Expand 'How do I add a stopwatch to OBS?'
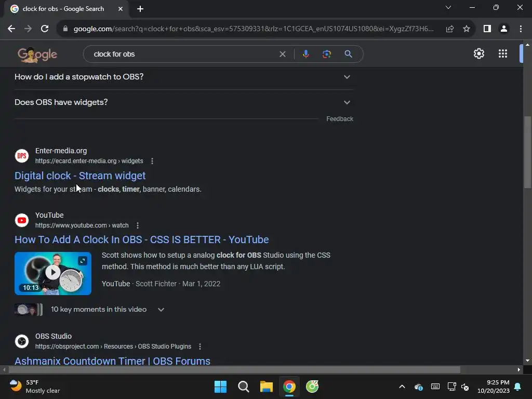The width and height of the screenshot is (532, 399). click(183, 77)
